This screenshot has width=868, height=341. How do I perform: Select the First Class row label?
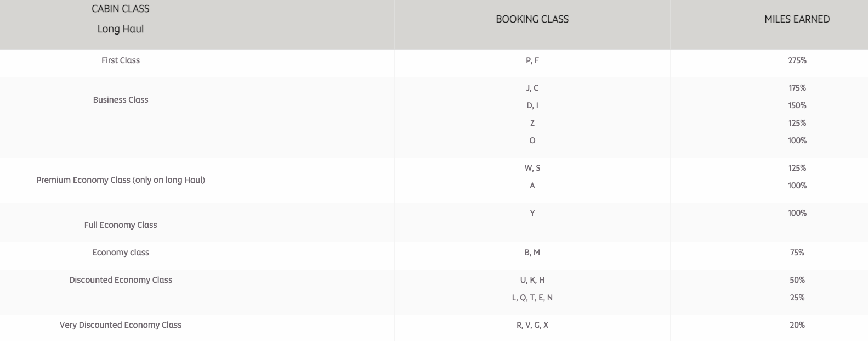click(x=121, y=60)
